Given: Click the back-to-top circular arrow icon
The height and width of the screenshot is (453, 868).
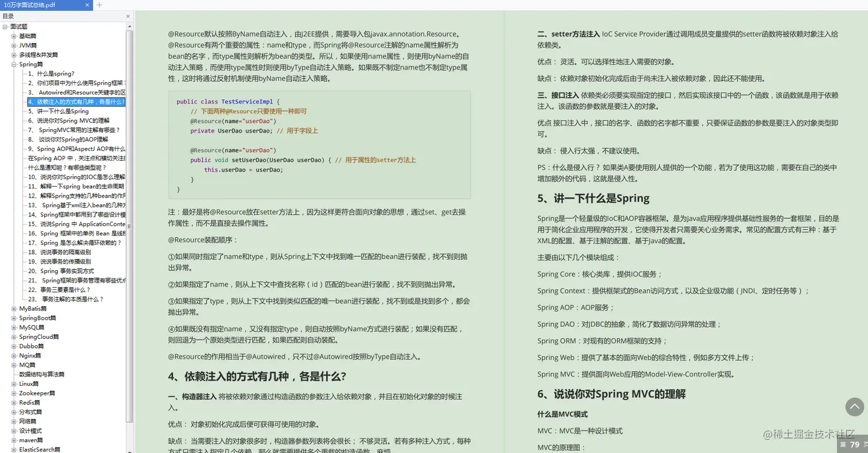Looking at the screenshot, I should 855,406.
